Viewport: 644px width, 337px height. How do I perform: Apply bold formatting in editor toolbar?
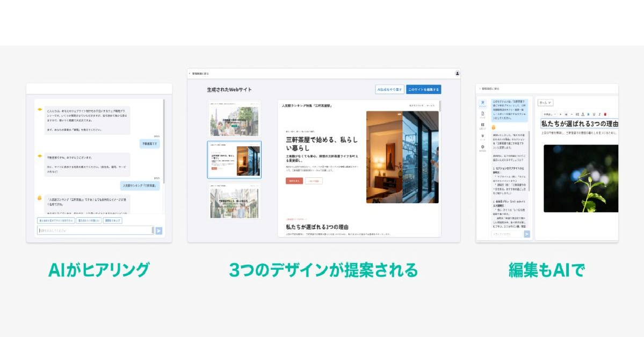click(588, 114)
